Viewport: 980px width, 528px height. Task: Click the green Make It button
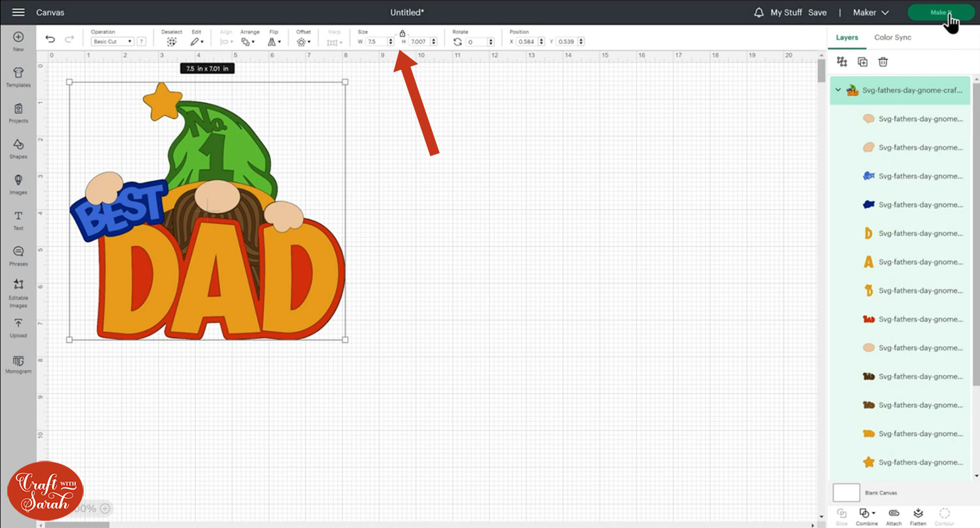pos(941,12)
